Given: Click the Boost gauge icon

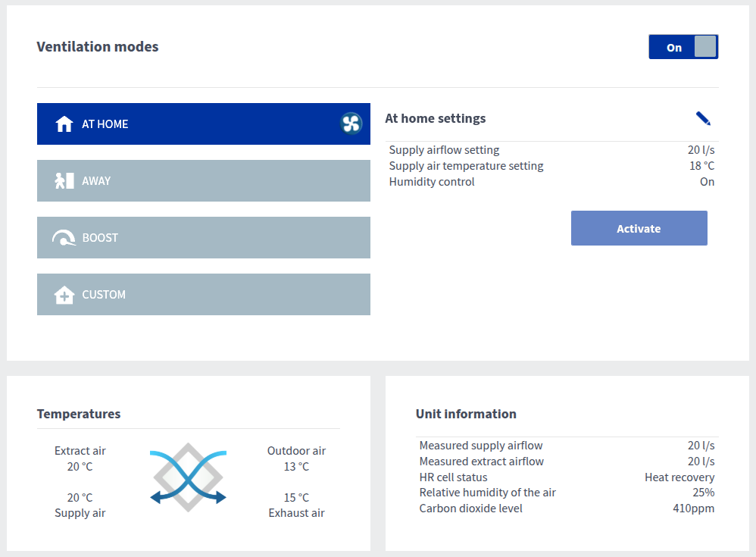Looking at the screenshot, I should pos(64,238).
